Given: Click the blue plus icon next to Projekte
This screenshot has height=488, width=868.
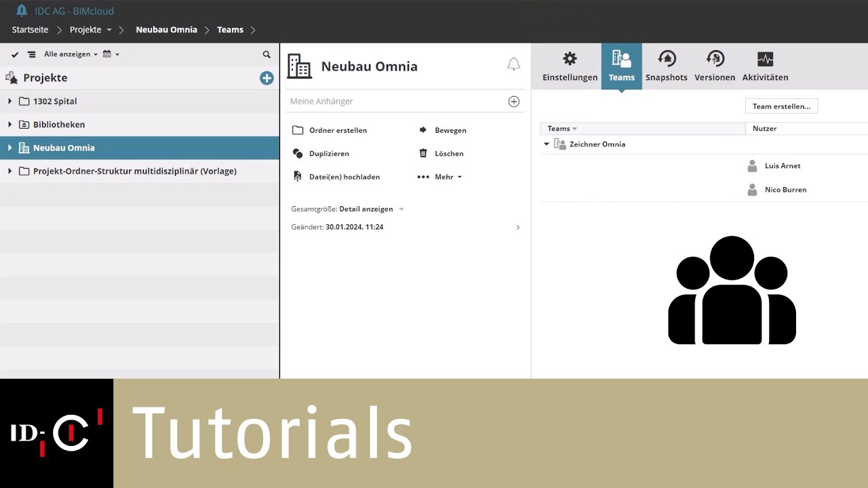Looking at the screenshot, I should click(x=267, y=78).
